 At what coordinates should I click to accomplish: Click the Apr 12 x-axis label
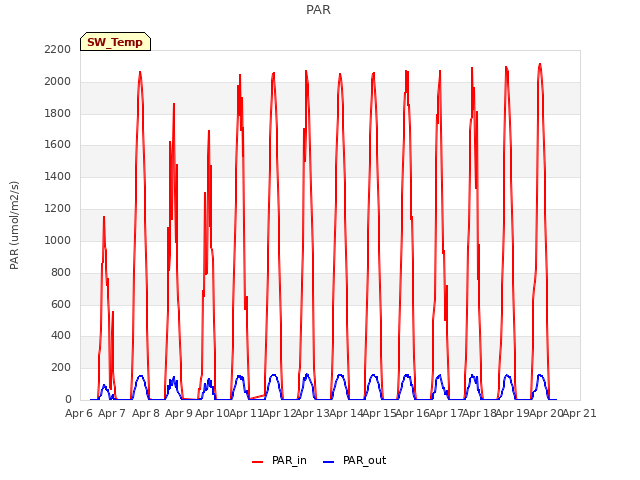point(279,413)
